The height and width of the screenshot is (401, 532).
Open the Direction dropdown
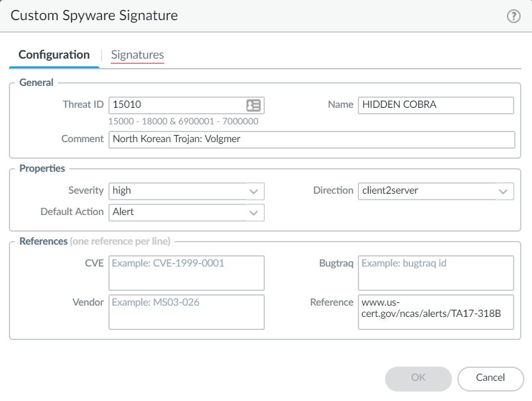(x=503, y=191)
